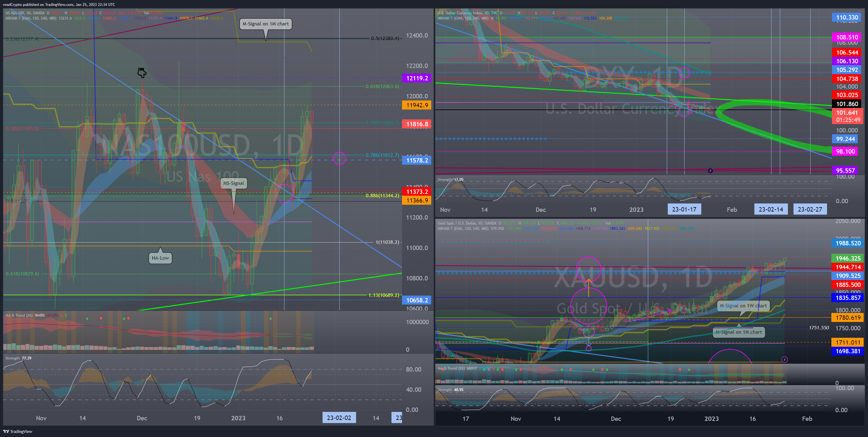The height and width of the screenshot is (437, 868).
Task: Click the red 104.738 DXY price label
Action: [x=847, y=78]
